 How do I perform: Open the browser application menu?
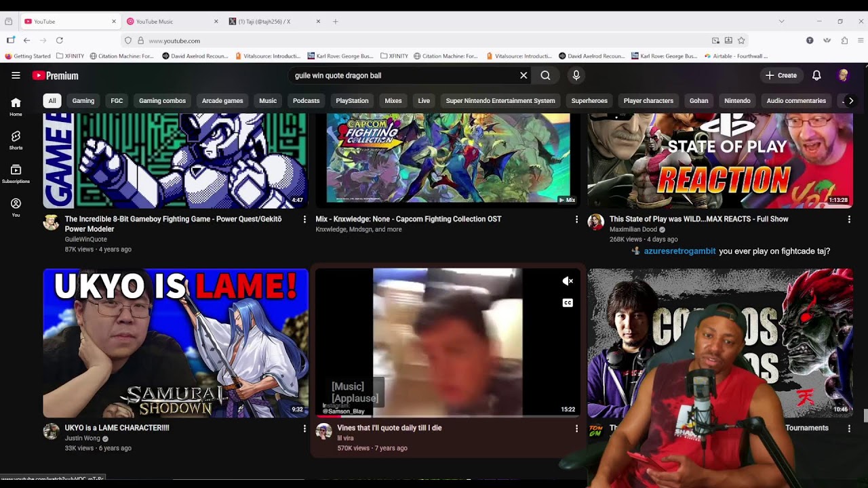[861, 41]
